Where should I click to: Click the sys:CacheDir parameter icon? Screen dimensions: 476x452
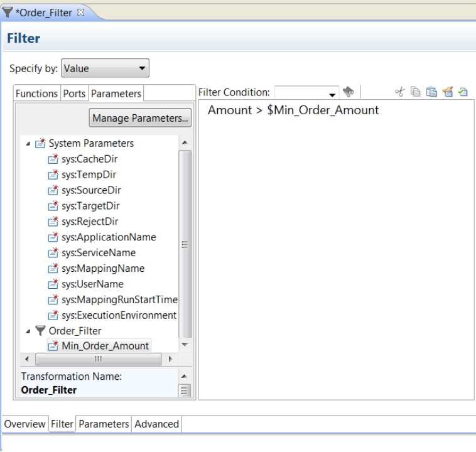click(x=53, y=159)
